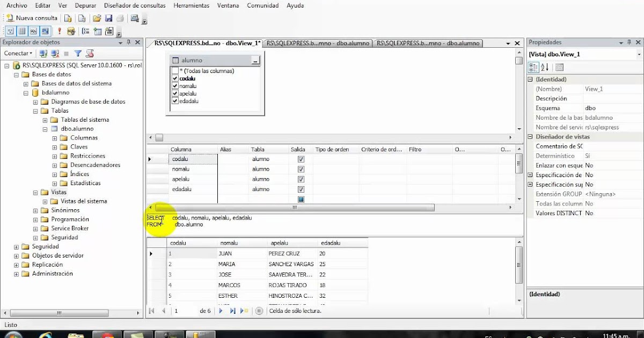
Task: Open the Herramientas menu
Action: tap(191, 5)
